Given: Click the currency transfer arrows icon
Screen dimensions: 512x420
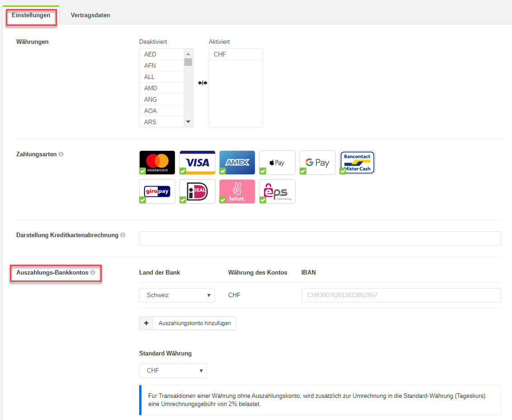Looking at the screenshot, I should [x=202, y=83].
